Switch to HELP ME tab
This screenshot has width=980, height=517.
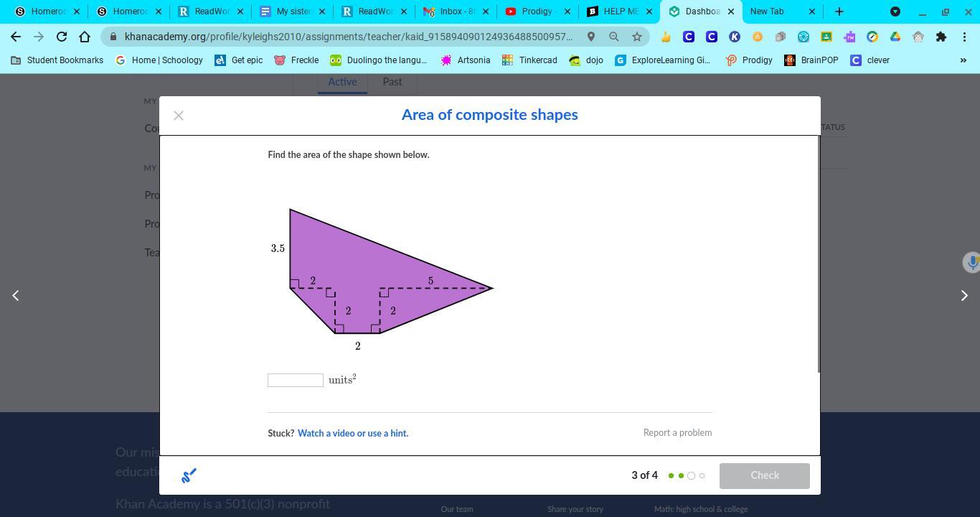coord(620,11)
